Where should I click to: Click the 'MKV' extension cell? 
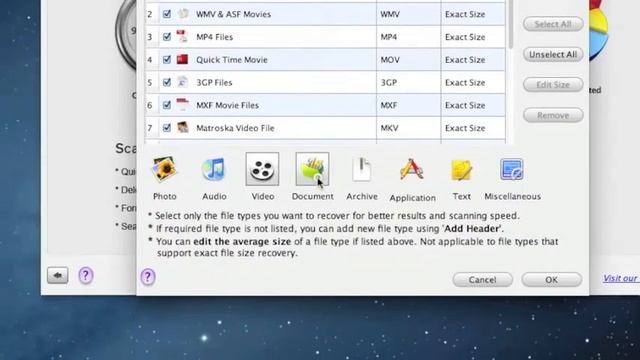click(409, 128)
